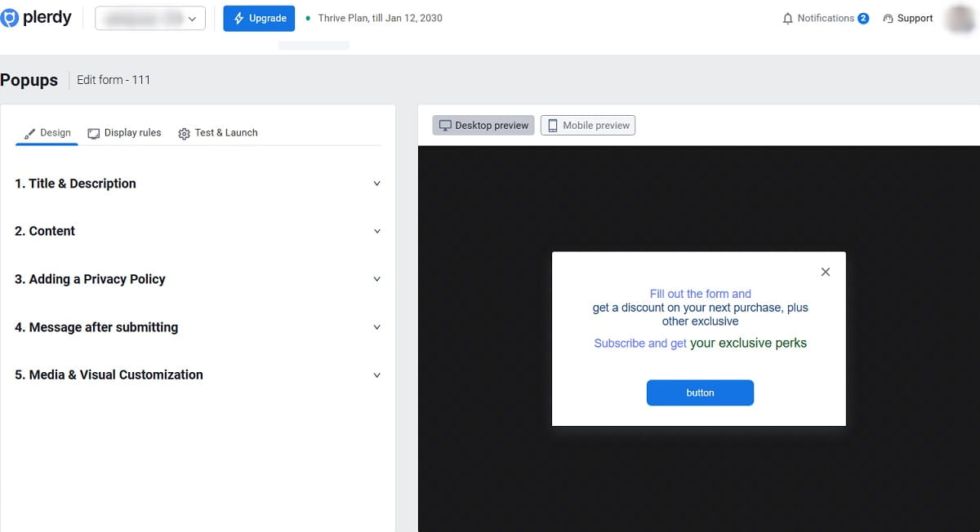Switch preview to Mobile preview
The width and height of the screenshot is (980, 532).
pyautogui.click(x=587, y=125)
